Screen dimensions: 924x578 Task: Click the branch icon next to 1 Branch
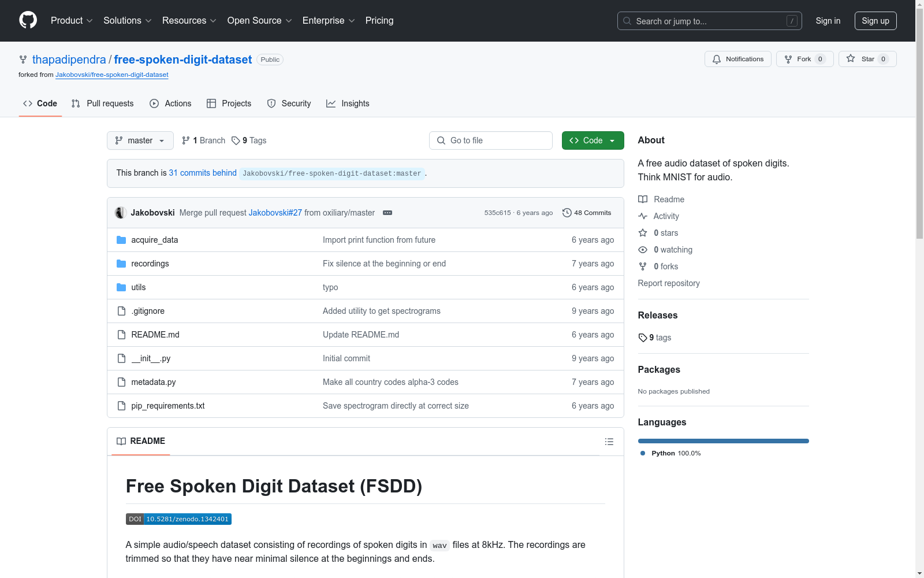coord(185,140)
